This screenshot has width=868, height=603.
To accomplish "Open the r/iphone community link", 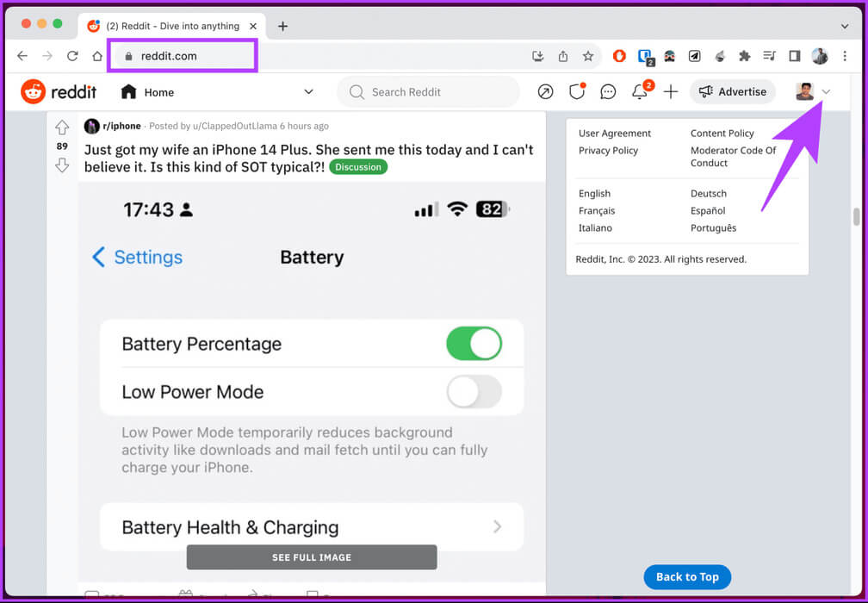I will pos(121,127).
